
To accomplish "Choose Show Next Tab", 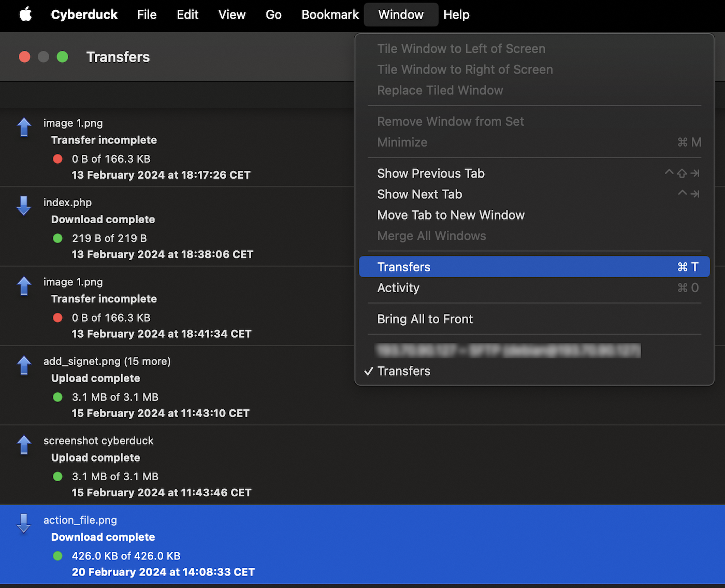I will tap(419, 194).
